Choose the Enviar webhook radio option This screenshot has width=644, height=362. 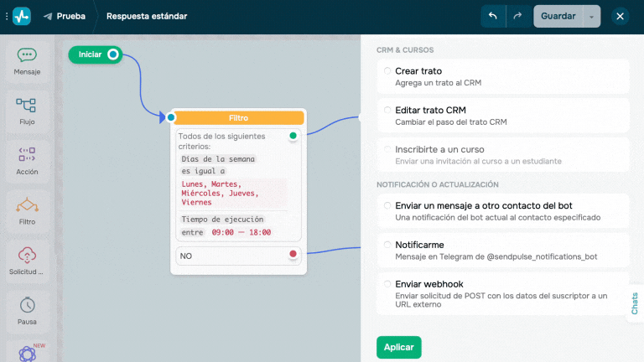[387, 283]
